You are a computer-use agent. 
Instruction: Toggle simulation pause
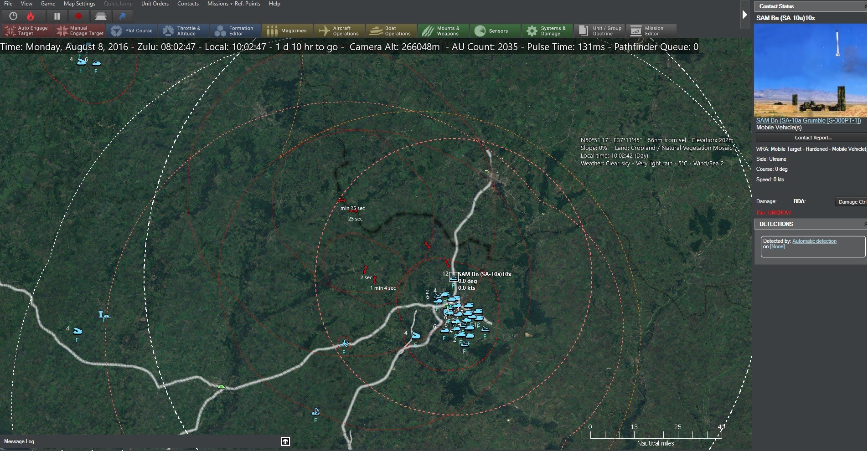tap(57, 16)
